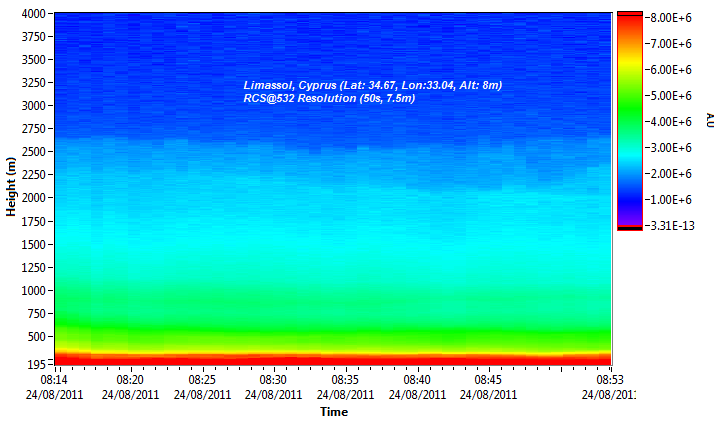
Task: Click the 195 height axis minimum
Action: (x=35, y=364)
